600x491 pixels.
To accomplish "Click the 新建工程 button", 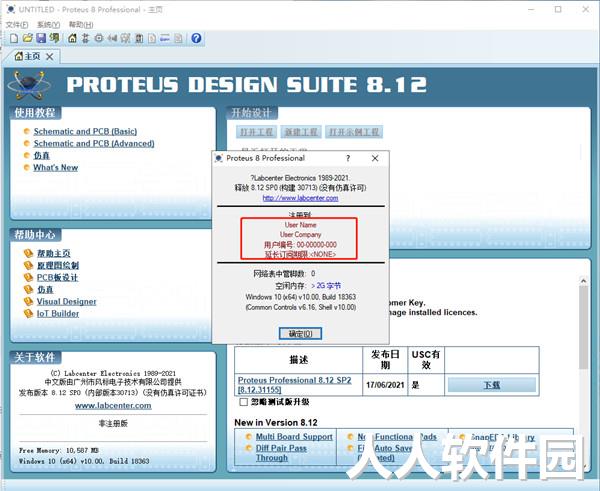I will click(301, 132).
